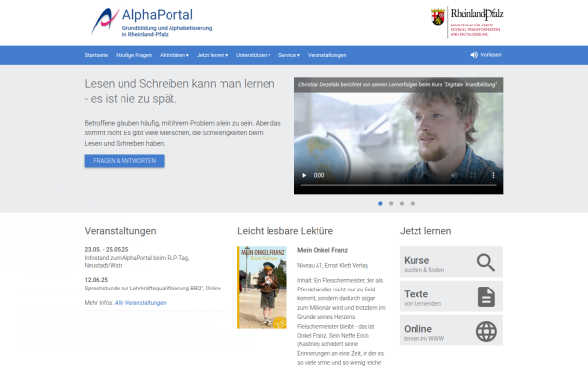This screenshot has height=368, width=588.
Task: Click the video progress bar
Action: [x=398, y=185]
